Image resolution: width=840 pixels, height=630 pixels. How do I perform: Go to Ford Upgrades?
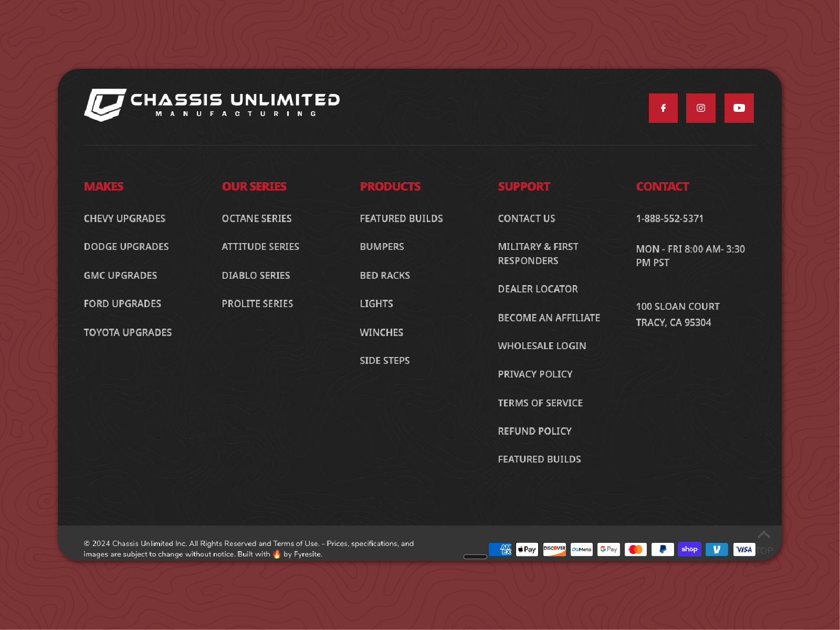(122, 304)
